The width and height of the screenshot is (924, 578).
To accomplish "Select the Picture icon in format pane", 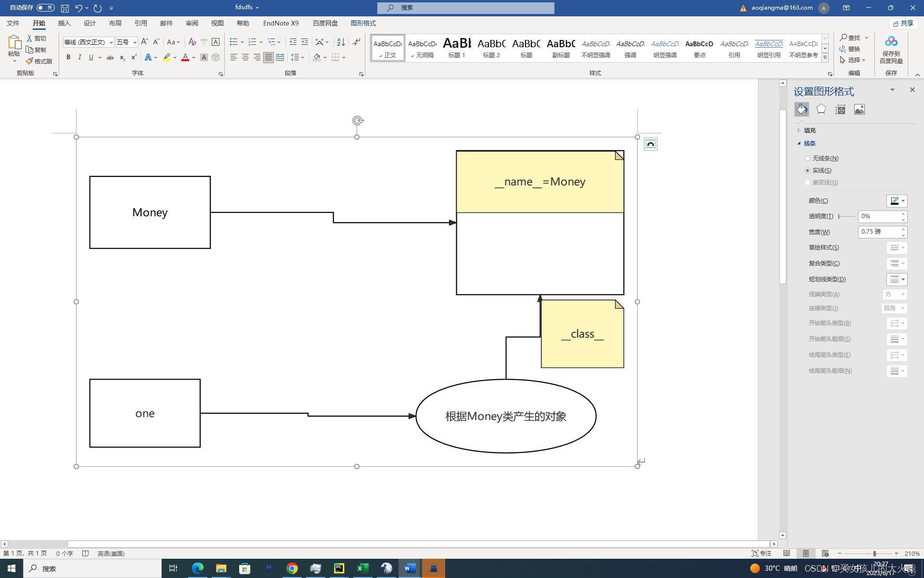I will tap(860, 109).
